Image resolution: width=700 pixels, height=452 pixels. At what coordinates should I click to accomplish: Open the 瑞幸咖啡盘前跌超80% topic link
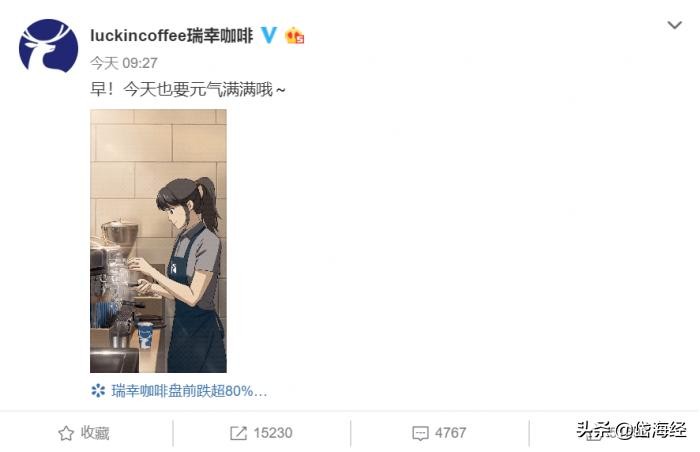(x=189, y=391)
